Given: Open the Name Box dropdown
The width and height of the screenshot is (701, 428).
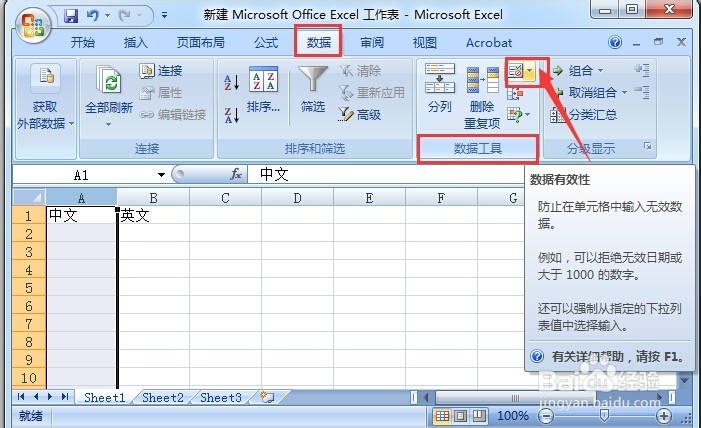Looking at the screenshot, I should click(x=161, y=175).
